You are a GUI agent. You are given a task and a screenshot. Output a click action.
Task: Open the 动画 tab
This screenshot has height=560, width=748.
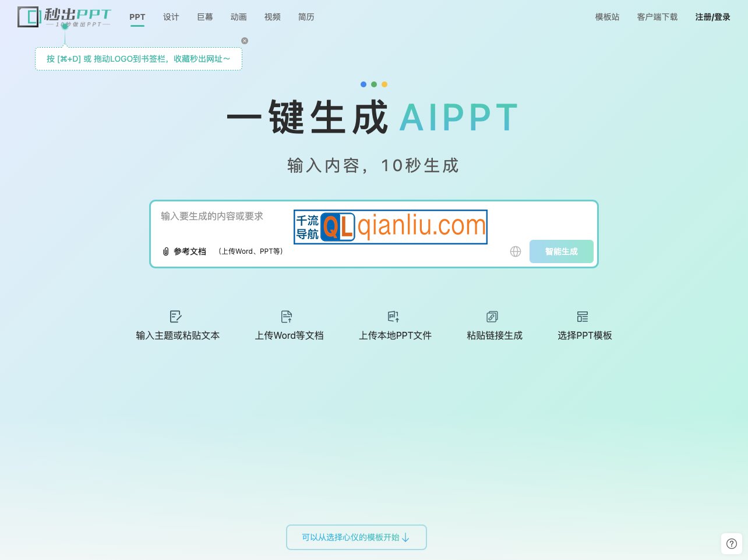pos(238,17)
